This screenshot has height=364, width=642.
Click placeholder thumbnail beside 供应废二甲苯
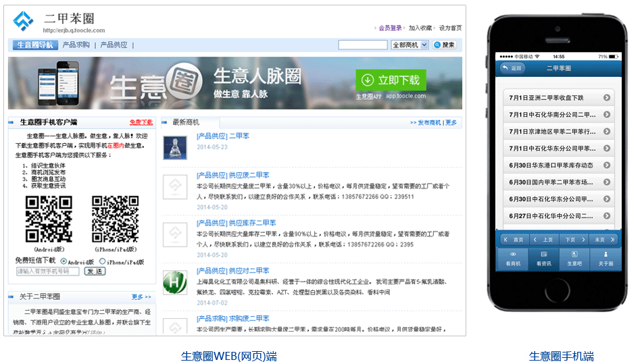(175, 187)
